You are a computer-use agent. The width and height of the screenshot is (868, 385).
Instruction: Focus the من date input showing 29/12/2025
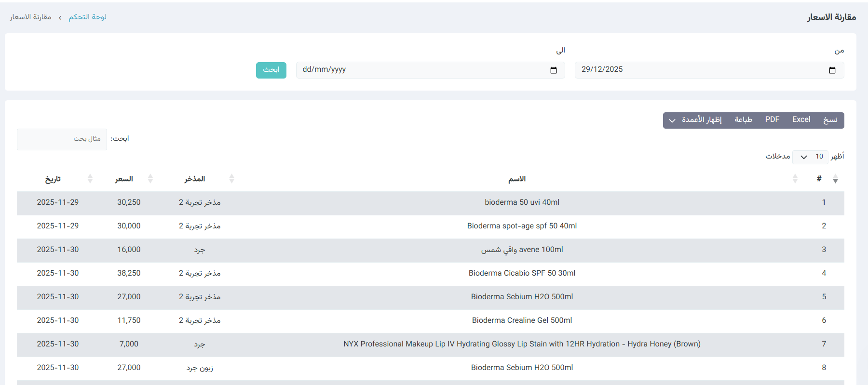coord(709,70)
